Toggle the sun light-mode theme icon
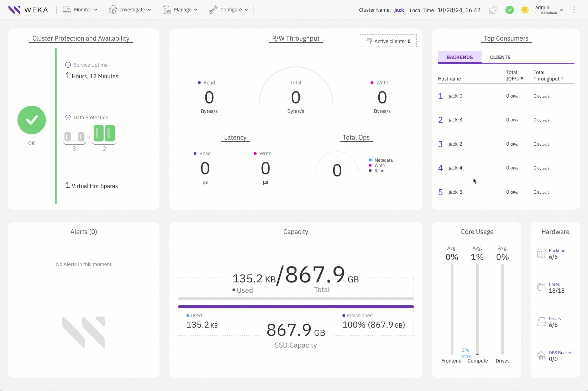The width and height of the screenshot is (588, 391). (525, 10)
